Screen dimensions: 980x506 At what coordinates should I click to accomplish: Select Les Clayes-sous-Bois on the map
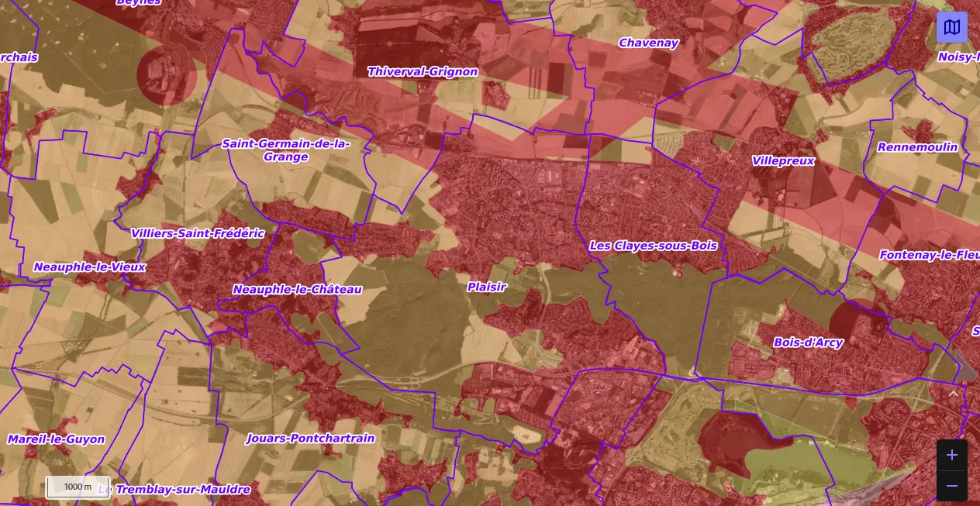pos(654,246)
